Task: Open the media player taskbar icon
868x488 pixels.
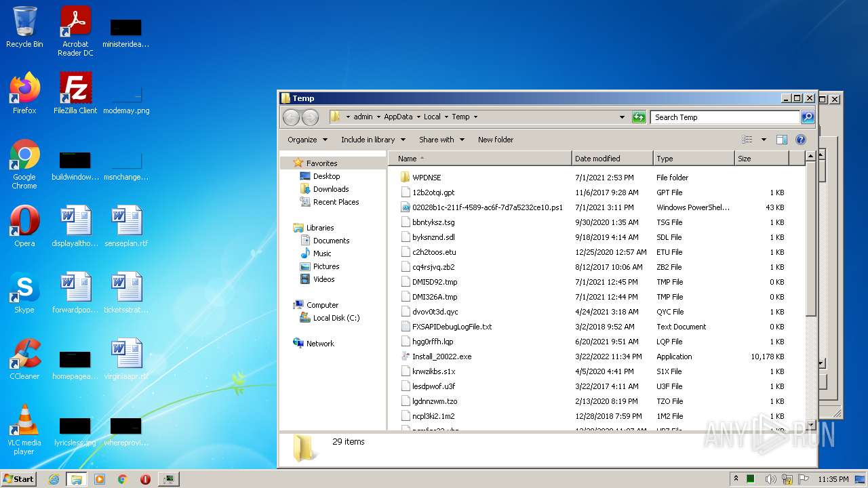Action: (100, 479)
